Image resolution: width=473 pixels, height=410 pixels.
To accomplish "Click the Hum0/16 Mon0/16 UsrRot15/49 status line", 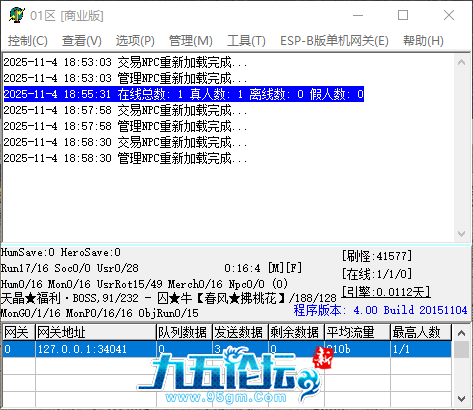I will 144,284.
